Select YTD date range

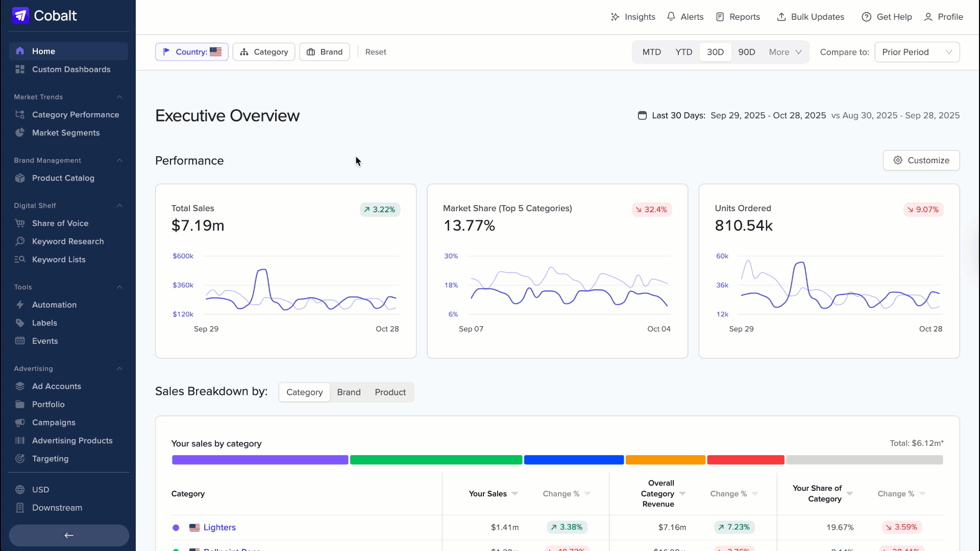683,52
